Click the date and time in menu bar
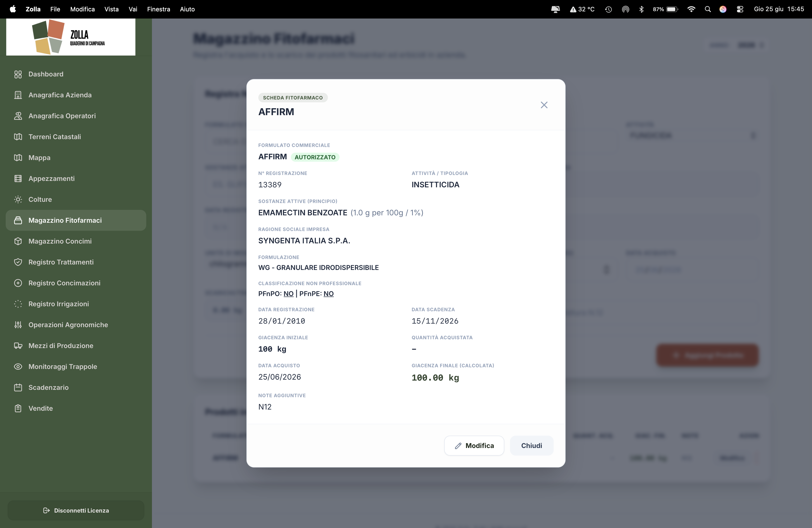 click(779, 9)
